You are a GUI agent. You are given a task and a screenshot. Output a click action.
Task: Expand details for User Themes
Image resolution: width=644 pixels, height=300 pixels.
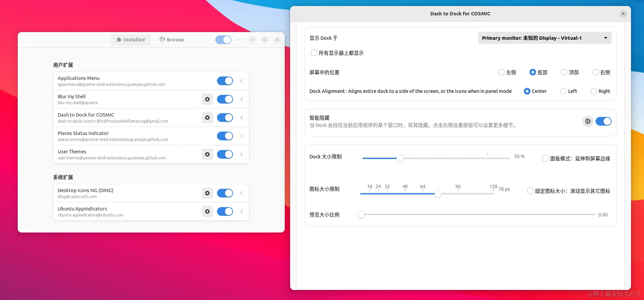[x=242, y=154]
